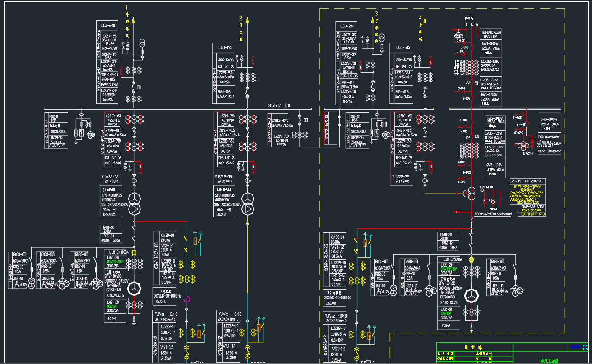Viewport: 592px width, 364px height.
Task: Click the SF9-40000/35 main transformer symbol
Action: [133, 203]
